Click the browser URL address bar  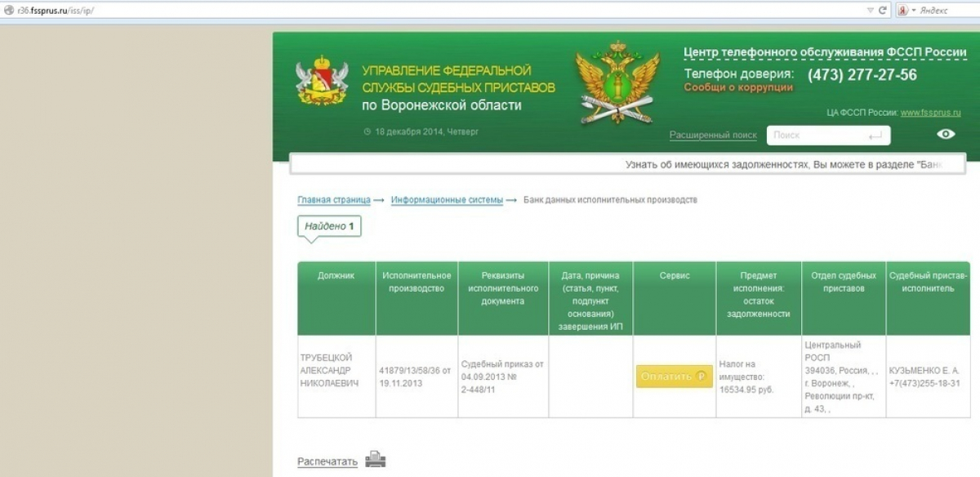tap(408, 10)
